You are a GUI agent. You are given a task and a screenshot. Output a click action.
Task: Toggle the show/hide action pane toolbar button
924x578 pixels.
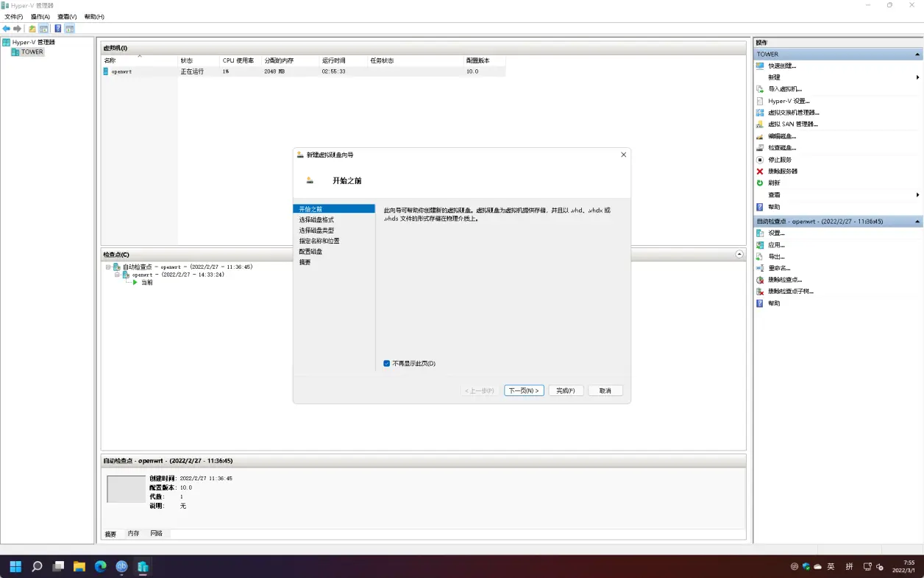pos(69,29)
